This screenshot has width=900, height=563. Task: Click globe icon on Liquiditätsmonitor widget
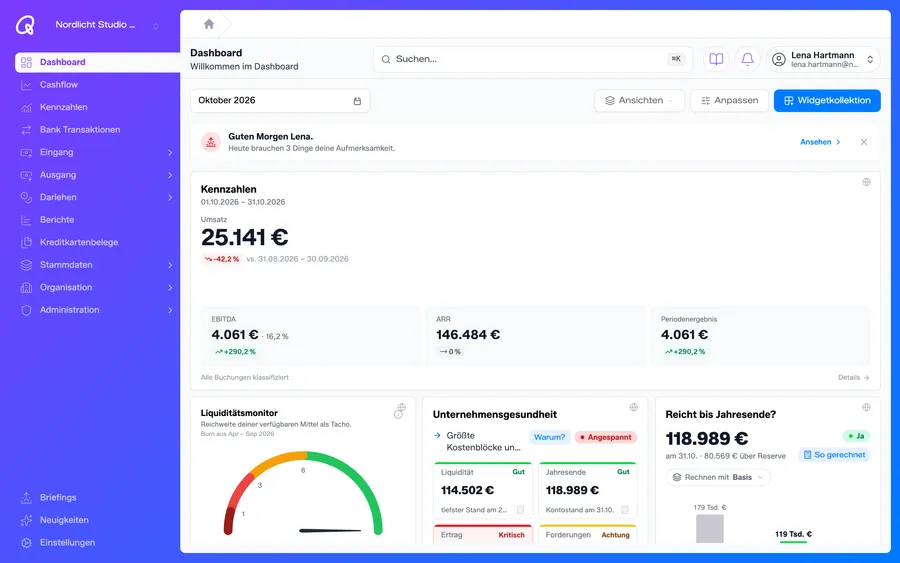click(402, 407)
